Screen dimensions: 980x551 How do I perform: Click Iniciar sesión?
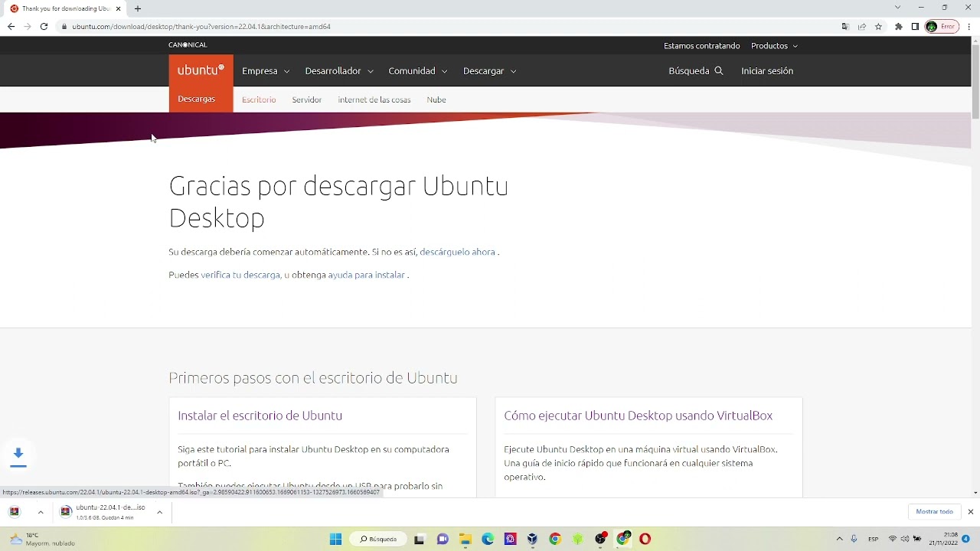pyautogui.click(x=767, y=71)
